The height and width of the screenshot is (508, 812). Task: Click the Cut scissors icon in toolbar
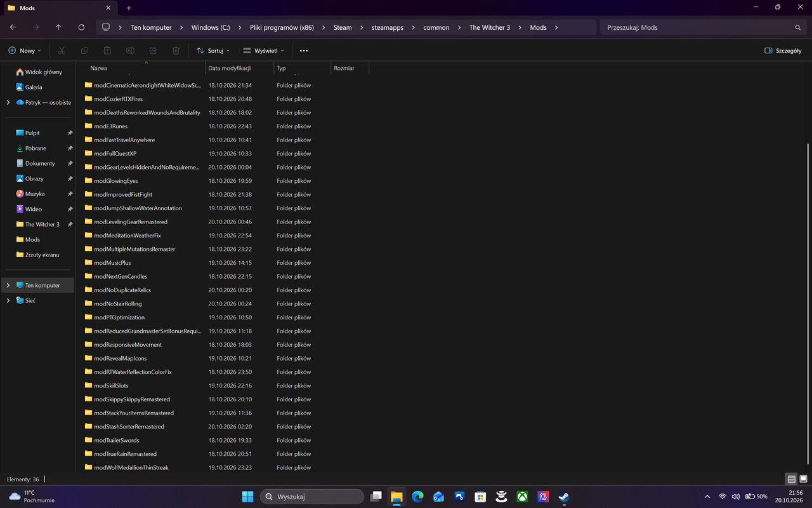(62, 51)
